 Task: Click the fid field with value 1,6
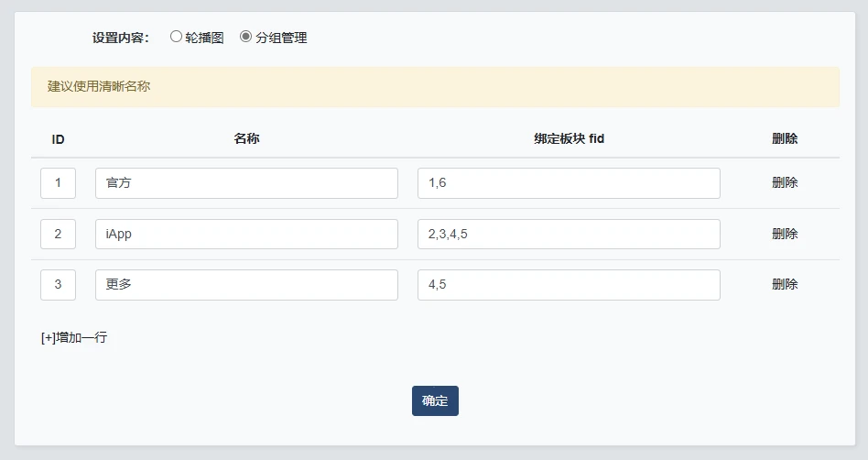click(x=569, y=183)
